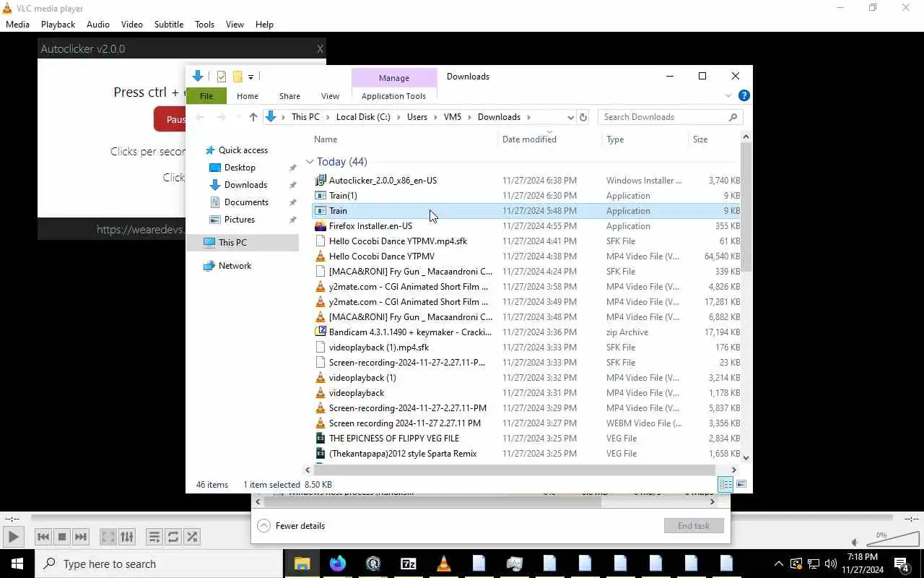Click the New folder quick access icon
This screenshot has height=578, width=924.
(237, 77)
